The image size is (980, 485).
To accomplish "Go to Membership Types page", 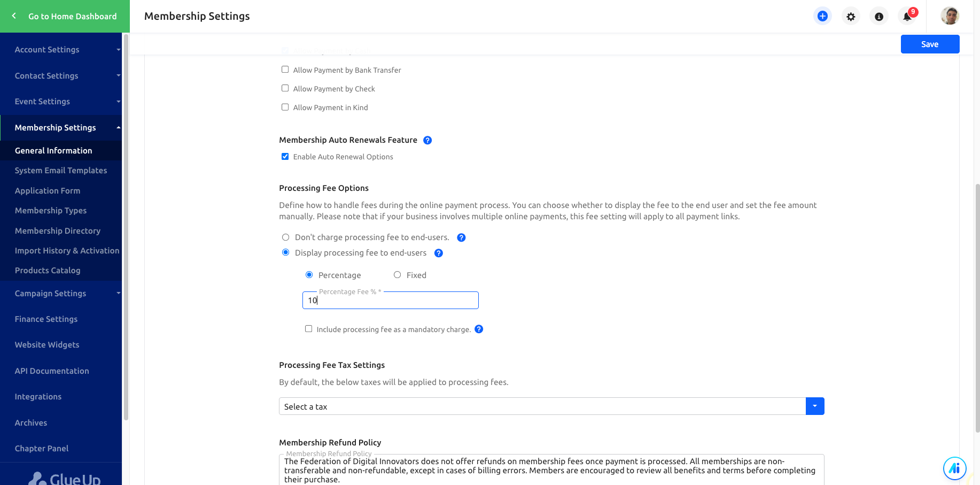I will tap(51, 210).
